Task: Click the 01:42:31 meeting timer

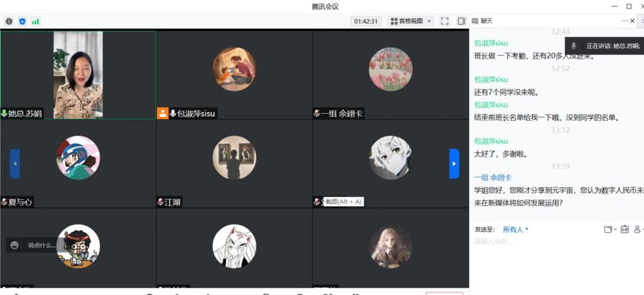Action: (x=366, y=21)
